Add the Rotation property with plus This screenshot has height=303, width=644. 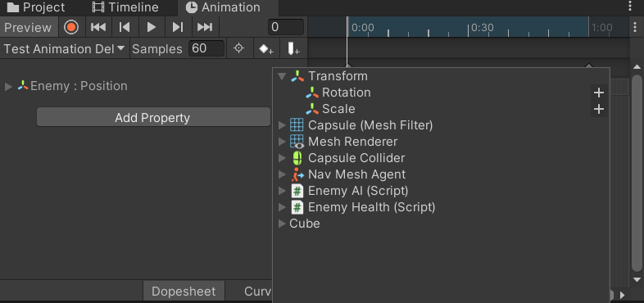599,93
